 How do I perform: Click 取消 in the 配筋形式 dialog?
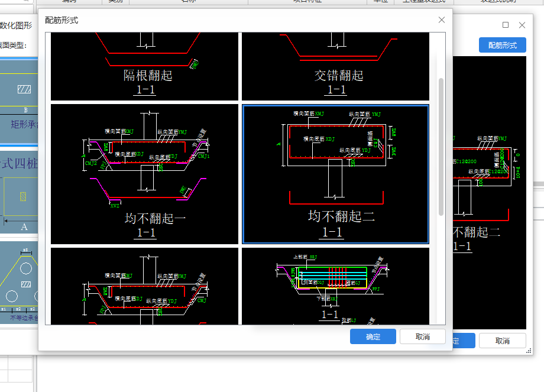point(423,336)
